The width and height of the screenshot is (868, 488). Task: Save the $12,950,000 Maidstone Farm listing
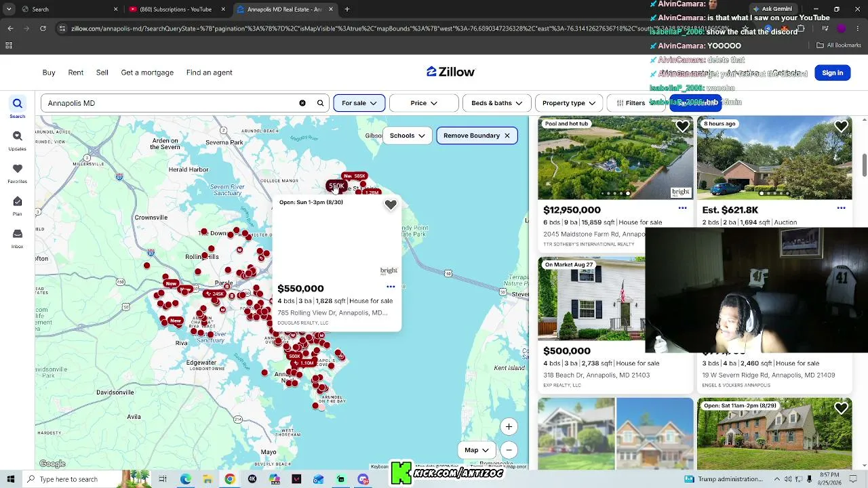pos(682,126)
